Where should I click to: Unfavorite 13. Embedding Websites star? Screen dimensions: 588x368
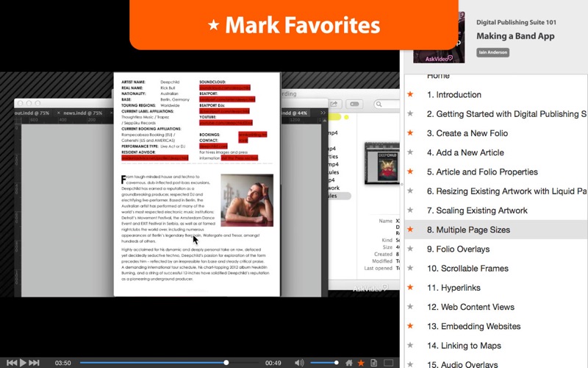(410, 326)
